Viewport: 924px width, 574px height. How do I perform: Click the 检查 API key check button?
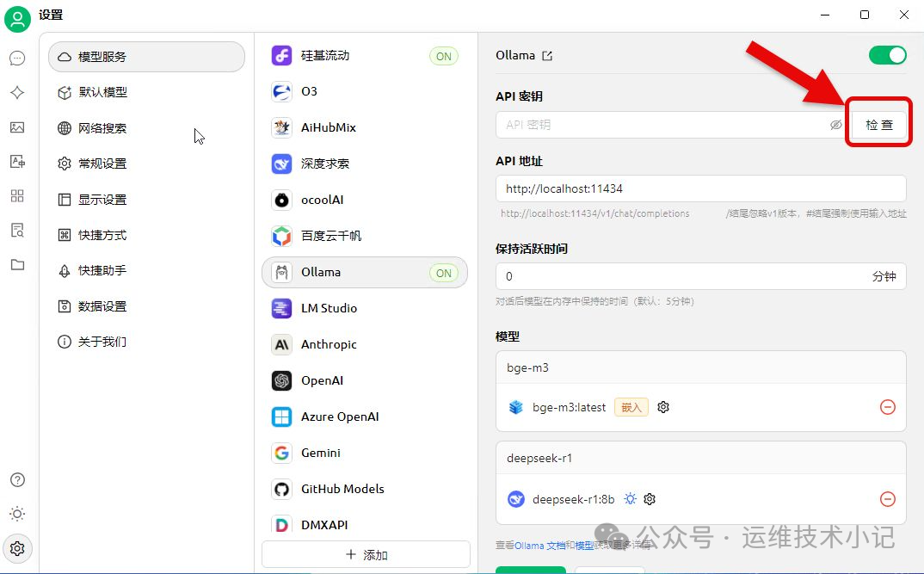click(x=879, y=125)
